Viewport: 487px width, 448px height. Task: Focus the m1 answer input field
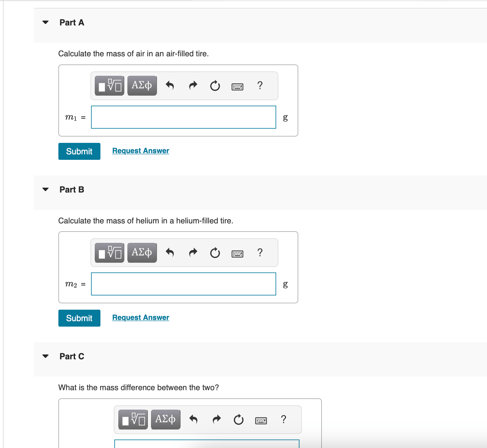click(184, 117)
